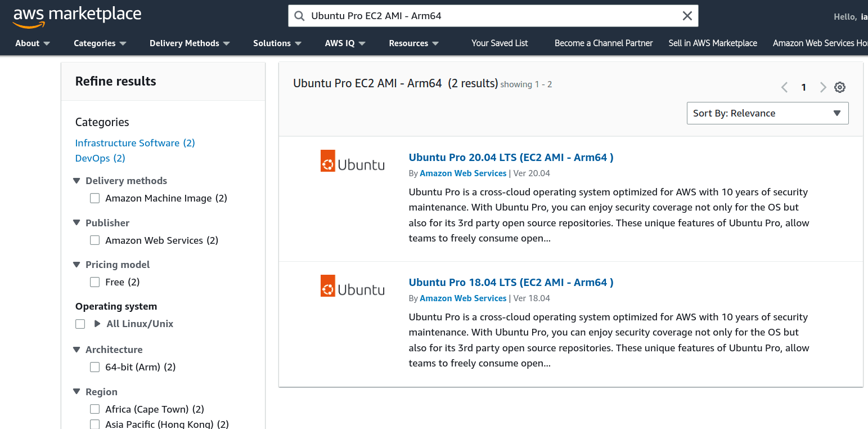Image resolution: width=868 pixels, height=429 pixels.
Task: Collapse the Pricing model filter section
Action: click(77, 265)
